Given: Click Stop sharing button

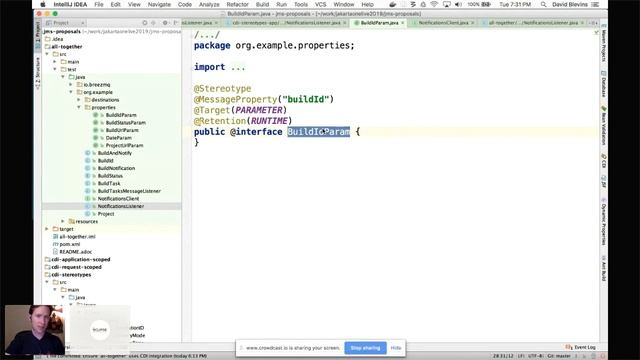Looking at the screenshot, I should pos(365,348).
